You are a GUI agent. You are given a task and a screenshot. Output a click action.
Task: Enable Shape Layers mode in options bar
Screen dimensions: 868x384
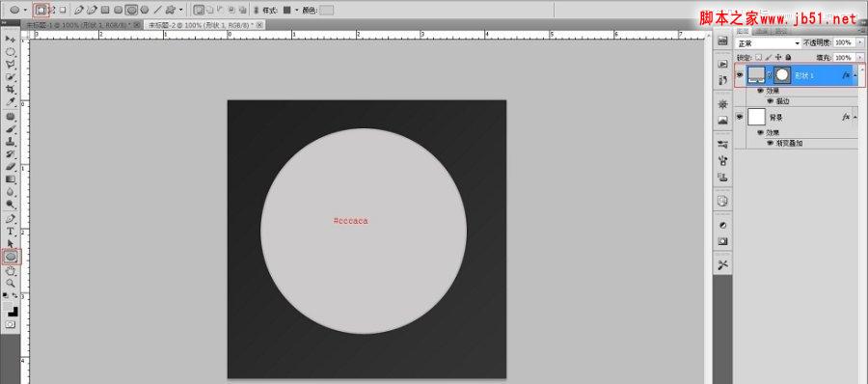pos(41,10)
